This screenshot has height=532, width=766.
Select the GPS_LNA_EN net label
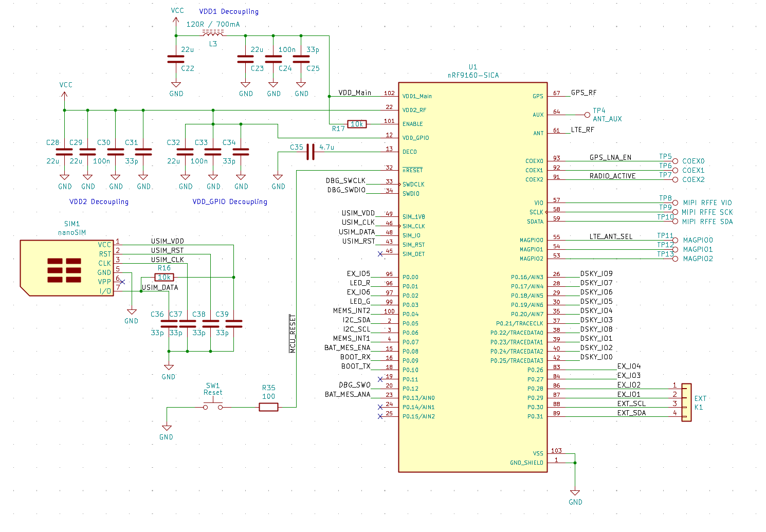point(610,157)
